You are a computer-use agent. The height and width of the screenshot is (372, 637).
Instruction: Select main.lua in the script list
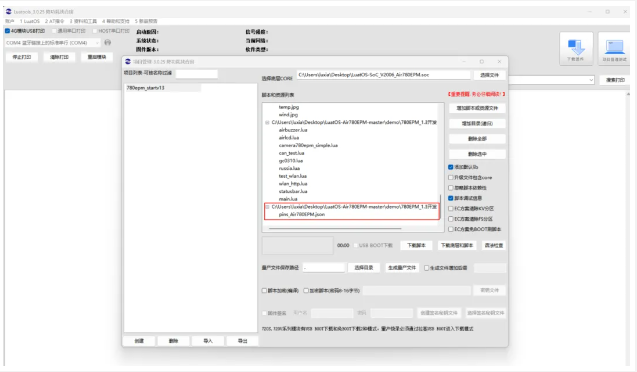[288, 199]
